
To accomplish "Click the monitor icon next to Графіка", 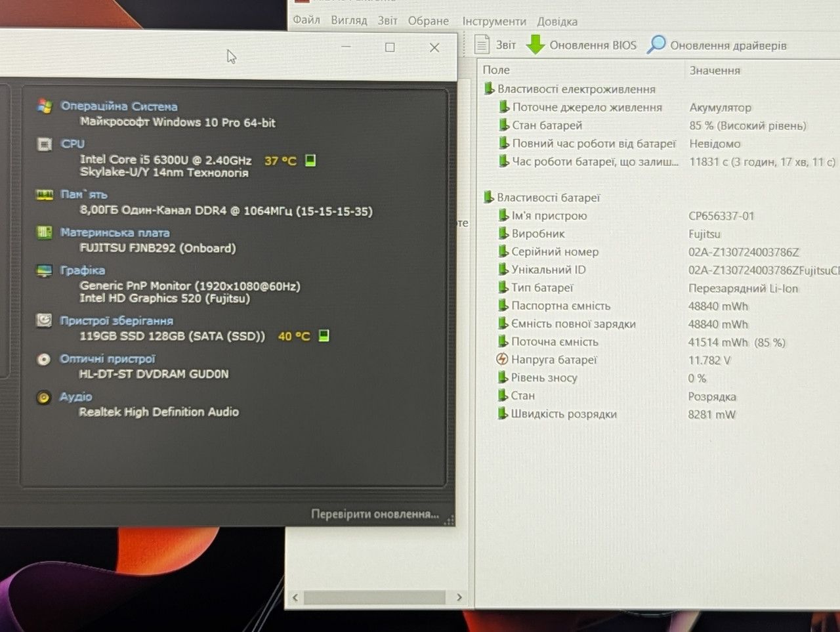I will point(44,270).
